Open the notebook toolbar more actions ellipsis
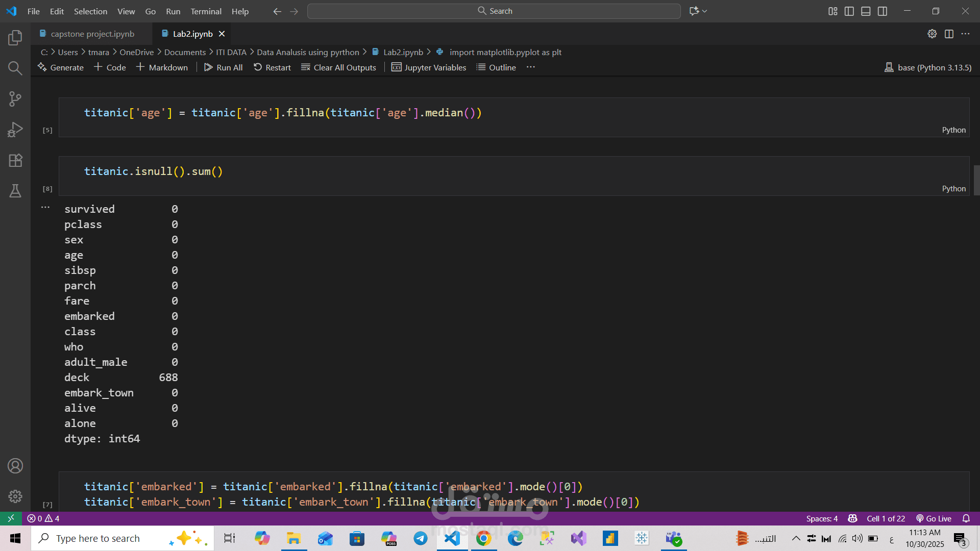 click(531, 67)
